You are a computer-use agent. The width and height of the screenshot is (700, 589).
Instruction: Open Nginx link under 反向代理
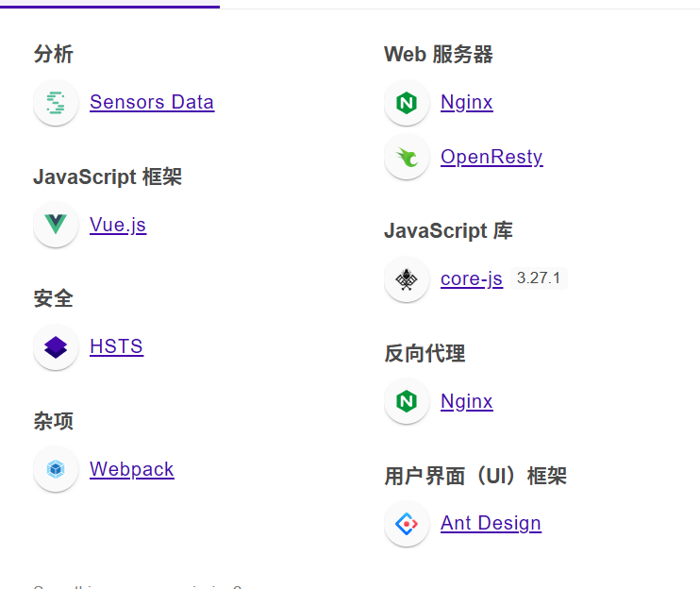coord(467,401)
